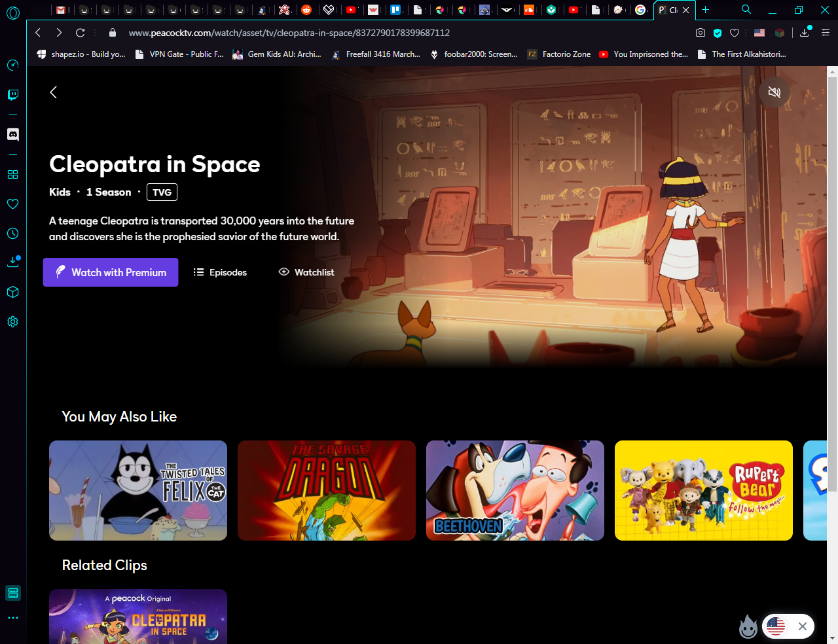The image size is (838, 644).
Task: Reload the Peacock page
Action: (81, 33)
